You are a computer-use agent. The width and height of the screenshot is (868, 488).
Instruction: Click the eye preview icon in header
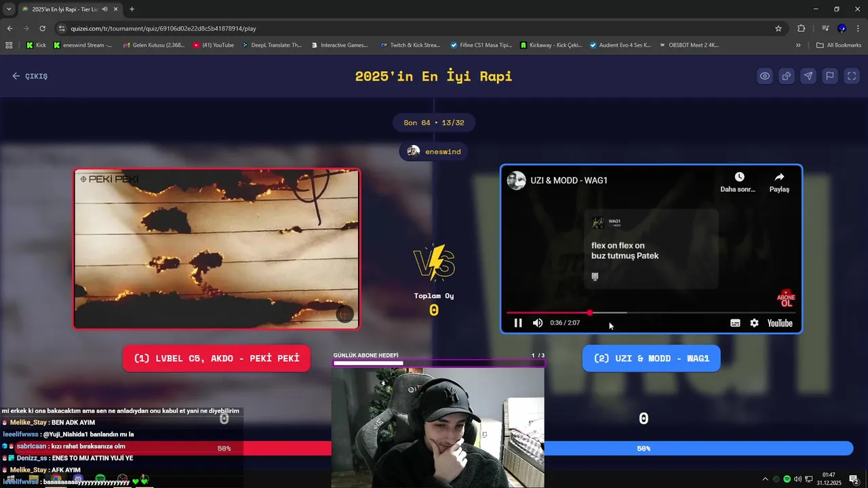tap(765, 76)
